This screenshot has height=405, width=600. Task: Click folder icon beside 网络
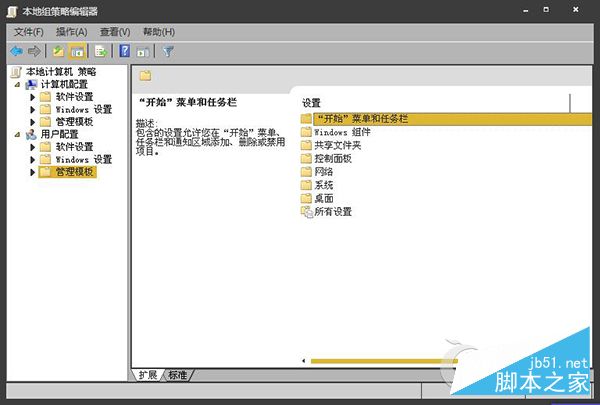(306, 172)
